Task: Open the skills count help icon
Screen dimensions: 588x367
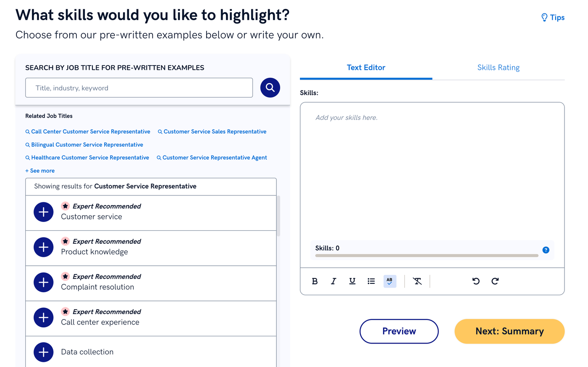Action: click(546, 250)
